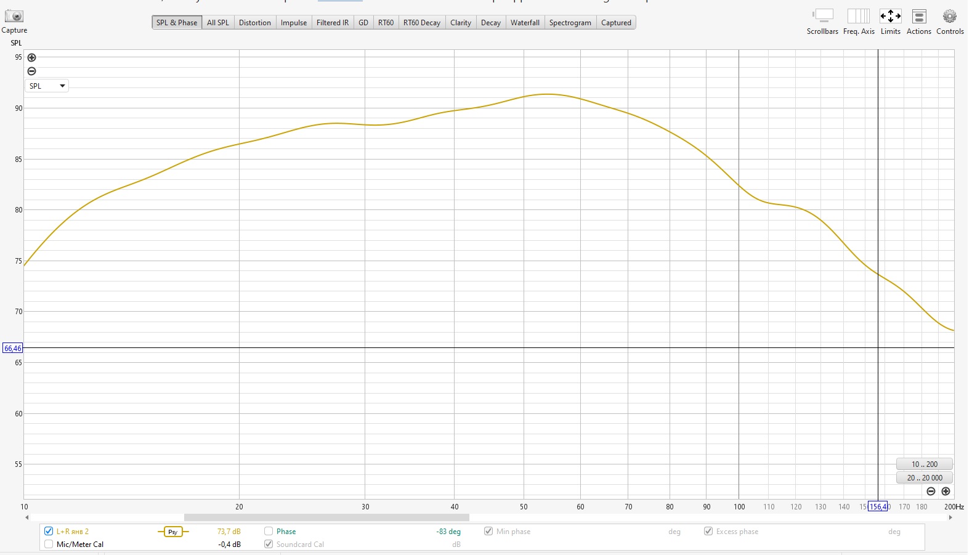The width and height of the screenshot is (980, 555).
Task: Open the Filtered IR tab
Action: click(x=333, y=23)
